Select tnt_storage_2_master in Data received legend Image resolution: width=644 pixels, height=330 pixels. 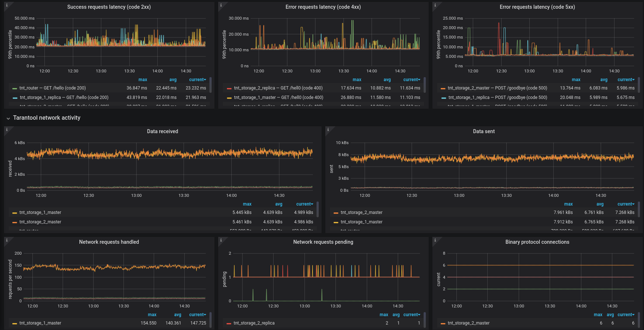click(40, 222)
